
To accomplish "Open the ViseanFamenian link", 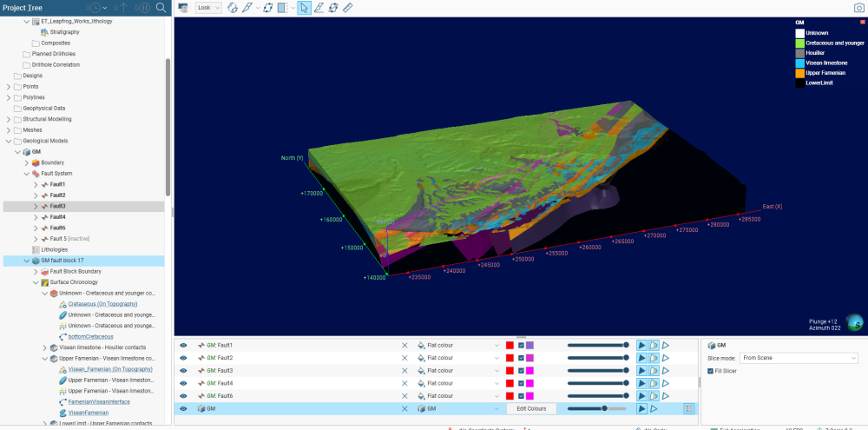I will coord(88,413).
